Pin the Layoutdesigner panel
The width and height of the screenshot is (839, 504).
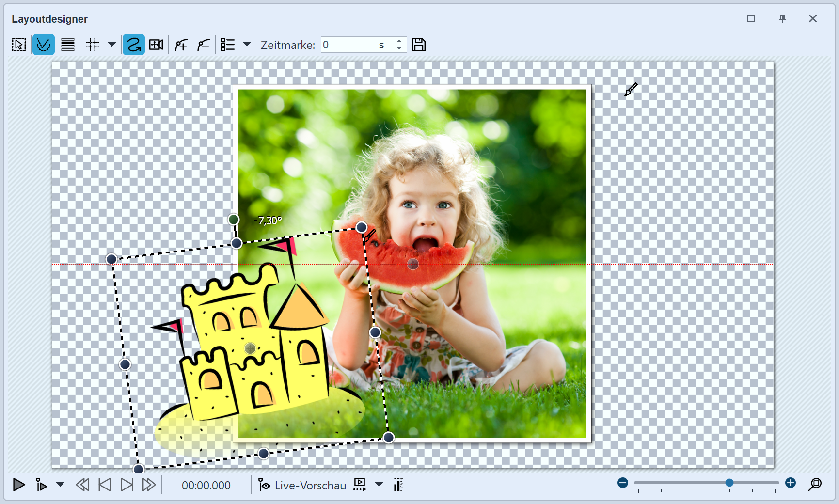[782, 19]
